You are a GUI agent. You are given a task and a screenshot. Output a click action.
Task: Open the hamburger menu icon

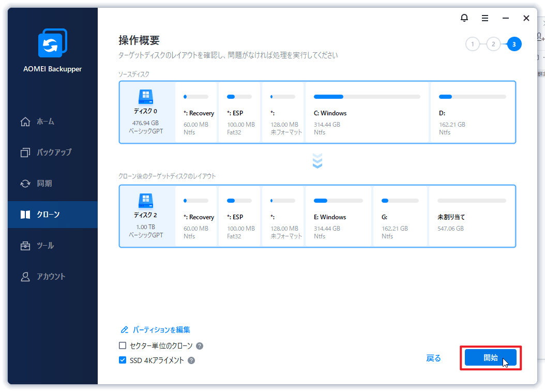(485, 18)
